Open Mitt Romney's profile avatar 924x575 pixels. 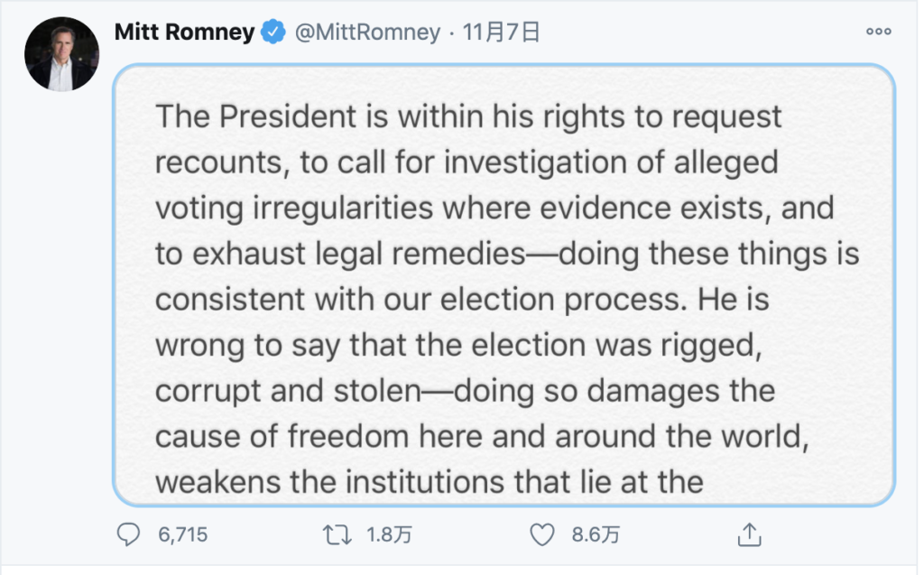[x=60, y=54]
